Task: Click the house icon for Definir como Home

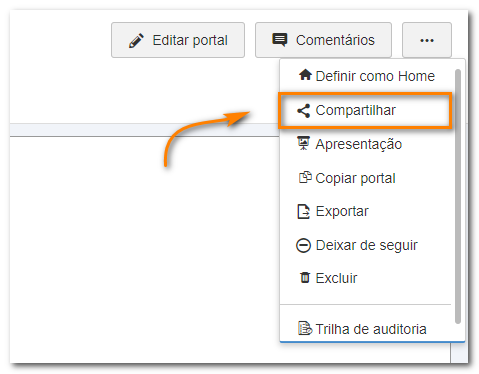Action: tap(305, 75)
